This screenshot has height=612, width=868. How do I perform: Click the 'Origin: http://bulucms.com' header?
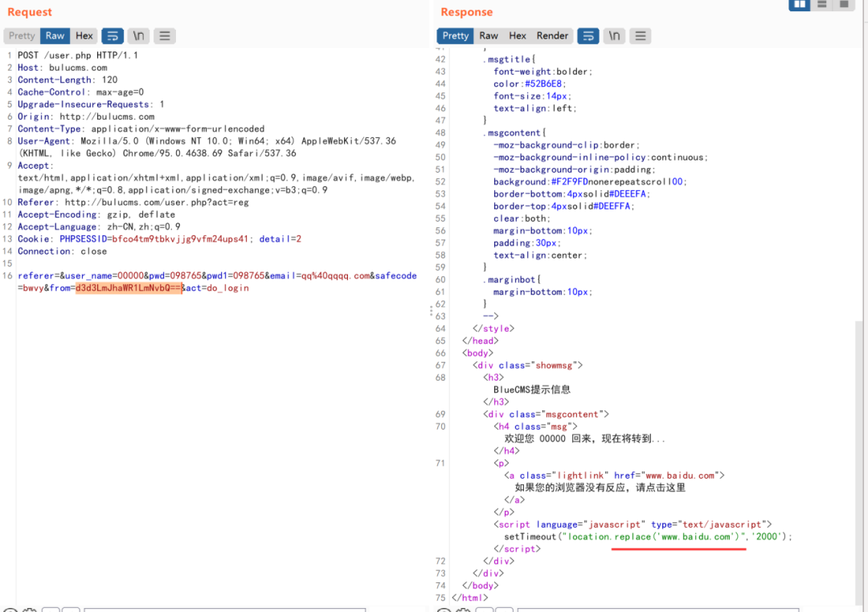tap(86, 116)
